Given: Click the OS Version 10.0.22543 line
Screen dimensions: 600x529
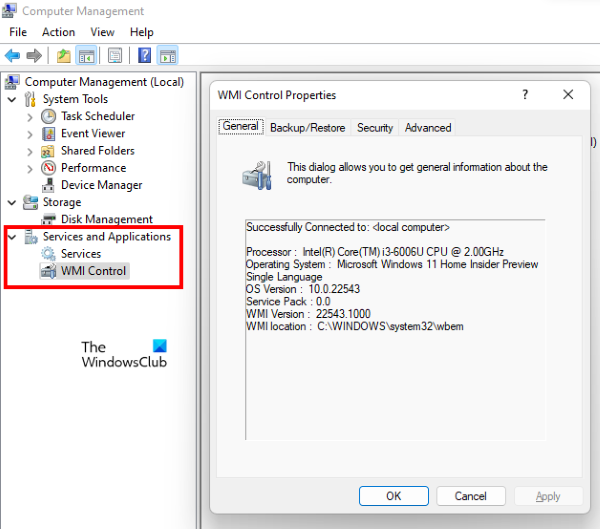Looking at the screenshot, I should click(x=303, y=289).
